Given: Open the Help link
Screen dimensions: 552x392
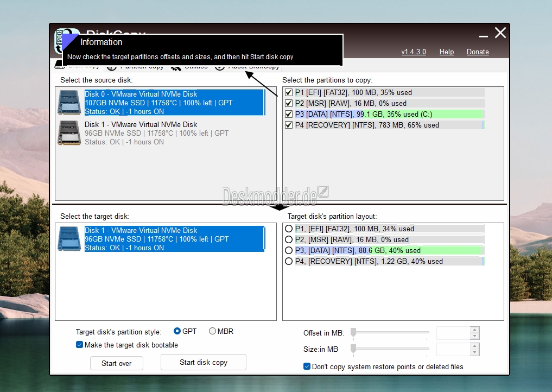Looking at the screenshot, I should [446, 52].
